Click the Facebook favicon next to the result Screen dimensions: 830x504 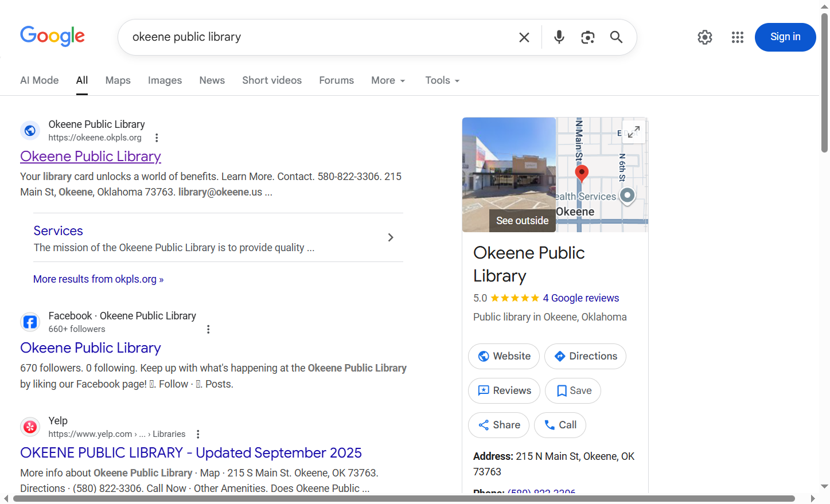pos(30,322)
